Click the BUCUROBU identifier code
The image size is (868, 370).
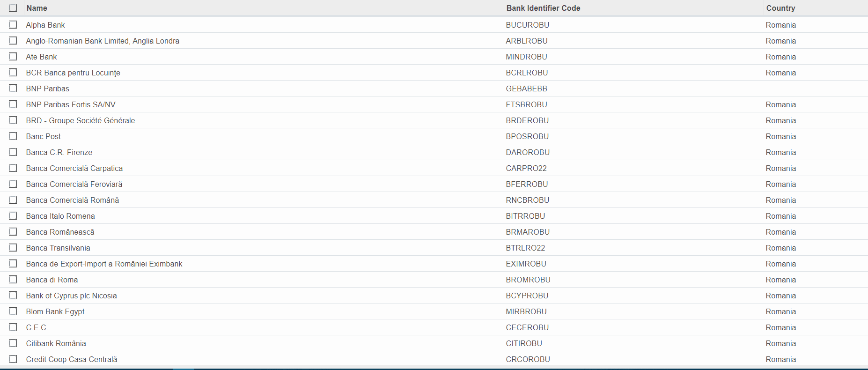tap(528, 25)
